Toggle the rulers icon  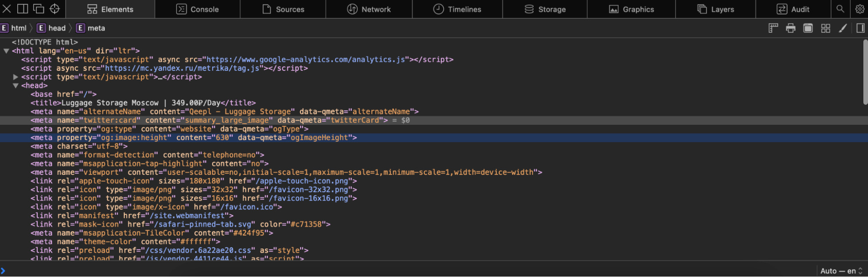click(773, 28)
